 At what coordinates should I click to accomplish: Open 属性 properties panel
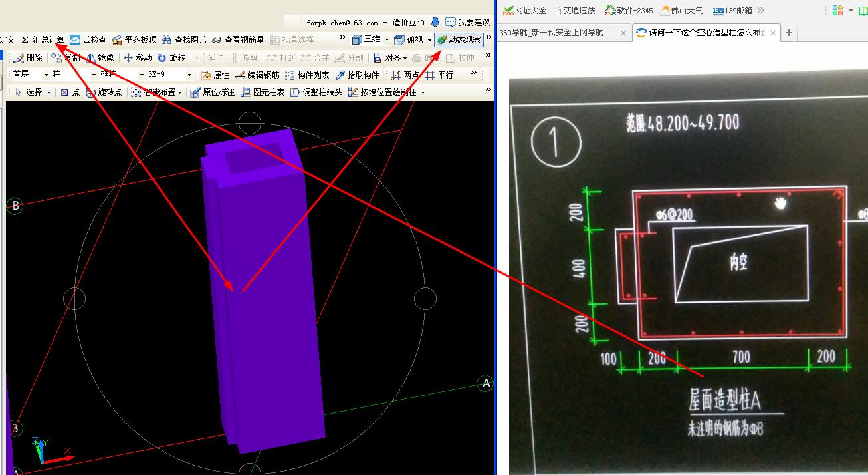pos(215,75)
